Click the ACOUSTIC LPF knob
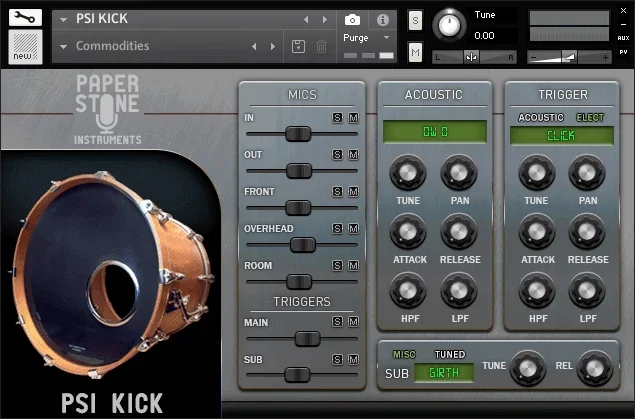This screenshot has width=635, height=419. point(459,291)
